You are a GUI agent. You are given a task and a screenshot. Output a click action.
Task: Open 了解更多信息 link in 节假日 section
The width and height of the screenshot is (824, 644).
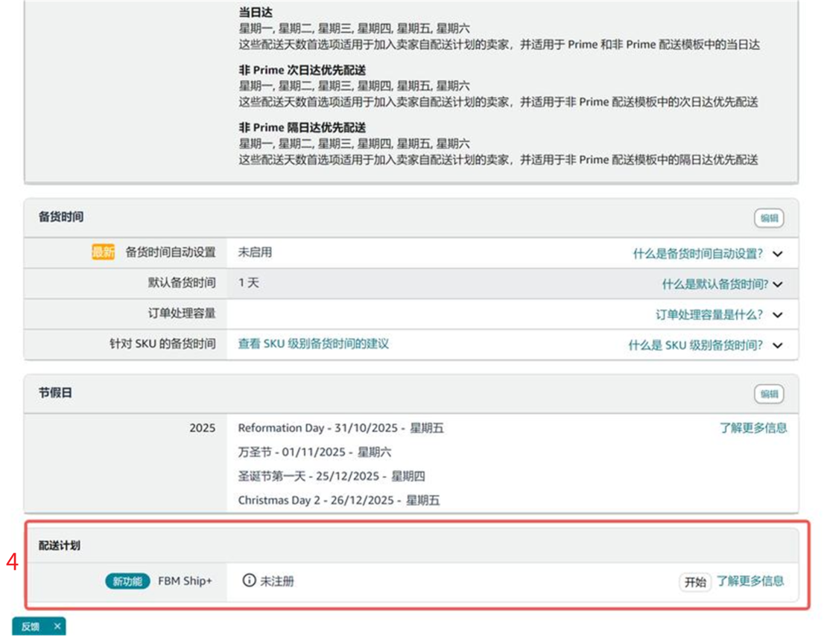[752, 428]
